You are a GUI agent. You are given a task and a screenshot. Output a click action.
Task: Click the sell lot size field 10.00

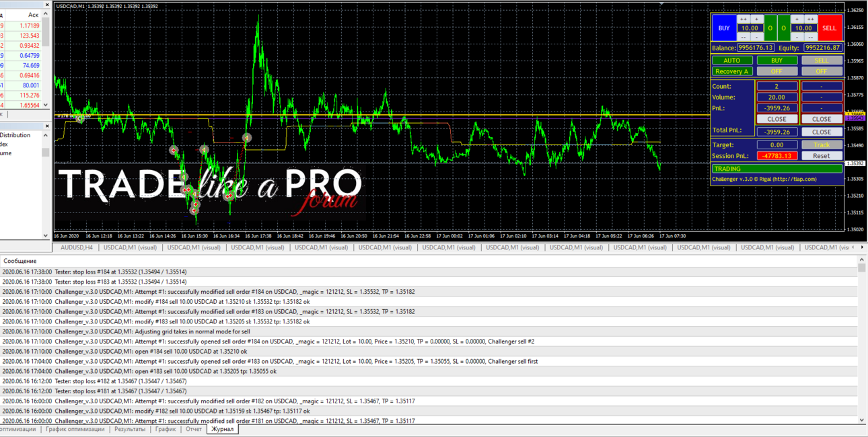pos(804,28)
